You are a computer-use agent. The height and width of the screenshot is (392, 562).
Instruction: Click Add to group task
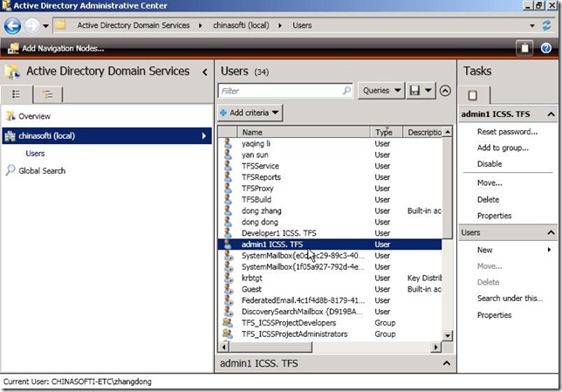(503, 148)
